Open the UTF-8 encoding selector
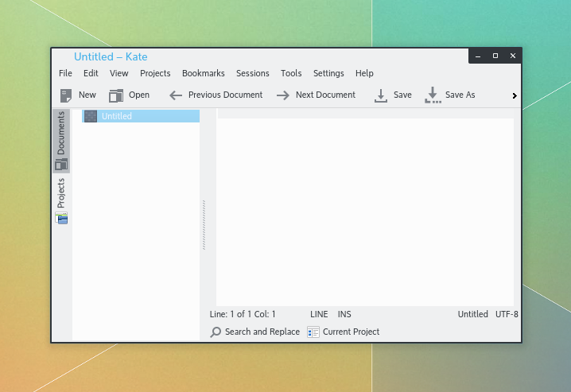This screenshot has height=392, width=571. click(507, 314)
